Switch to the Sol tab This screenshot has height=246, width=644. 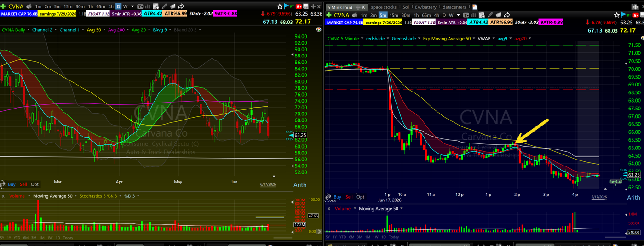pyautogui.click(x=406, y=7)
